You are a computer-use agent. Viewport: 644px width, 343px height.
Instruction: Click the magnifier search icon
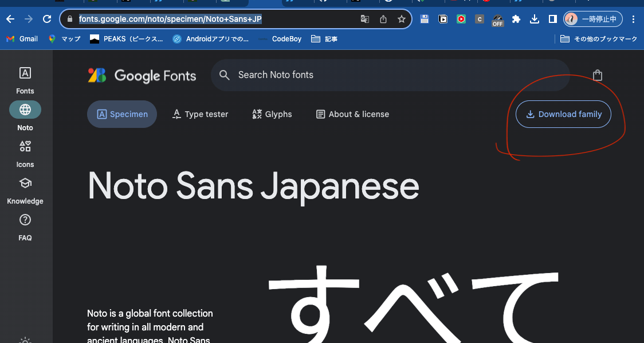coord(224,75)
